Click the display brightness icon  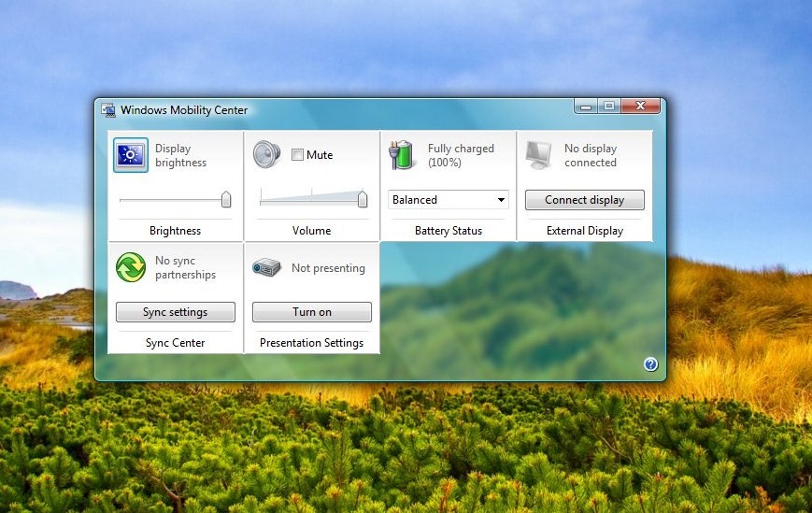pos(131,155)
